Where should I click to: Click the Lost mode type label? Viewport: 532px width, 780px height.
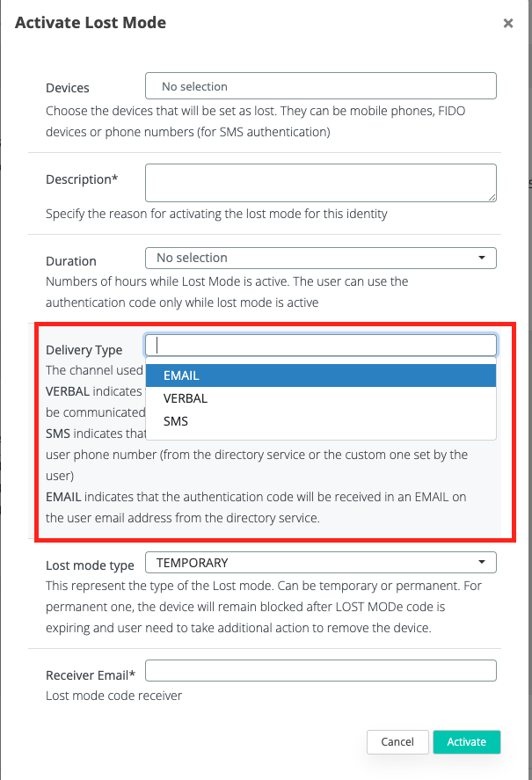[90, 565]
